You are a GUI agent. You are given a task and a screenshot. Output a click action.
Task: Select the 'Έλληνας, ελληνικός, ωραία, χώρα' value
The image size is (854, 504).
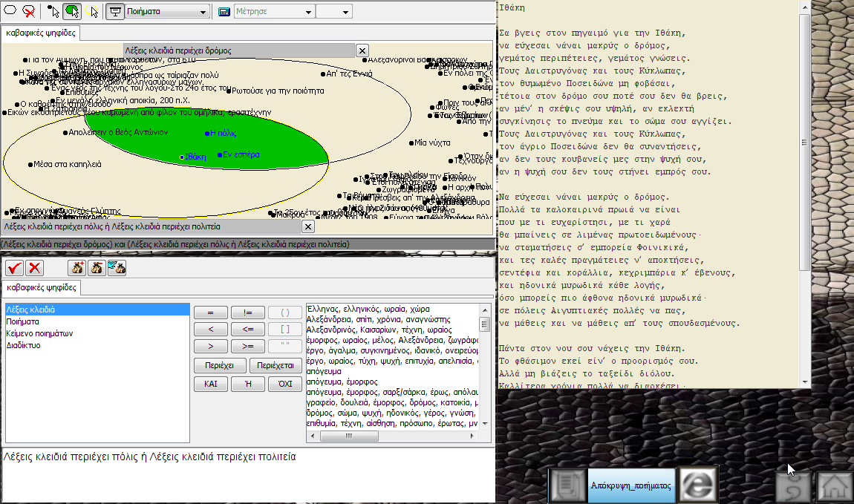coord(392,309)
